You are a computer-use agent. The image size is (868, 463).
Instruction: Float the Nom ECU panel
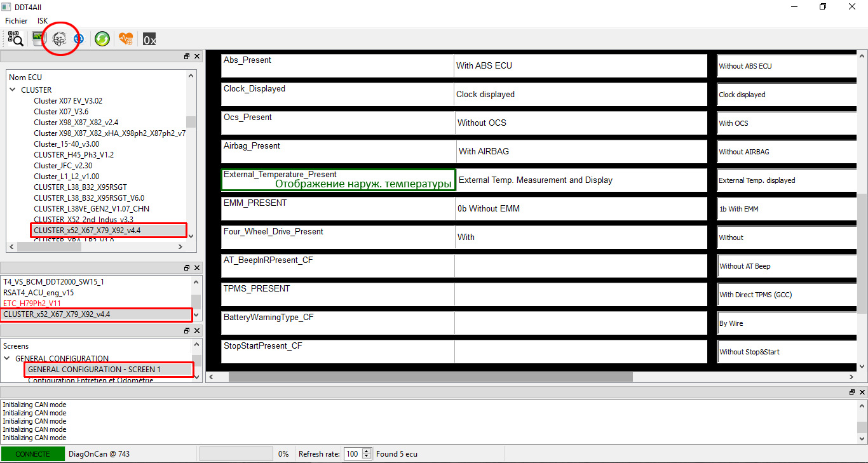tap(187, 57)
